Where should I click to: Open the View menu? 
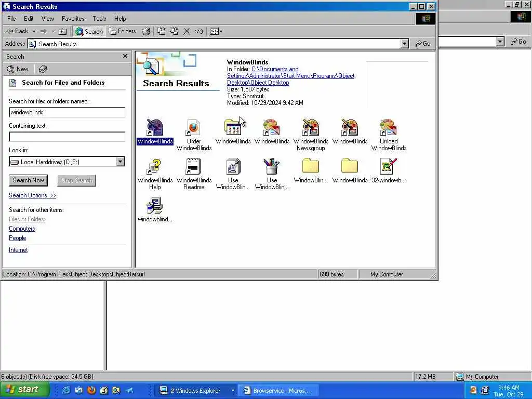click(47, 18)
